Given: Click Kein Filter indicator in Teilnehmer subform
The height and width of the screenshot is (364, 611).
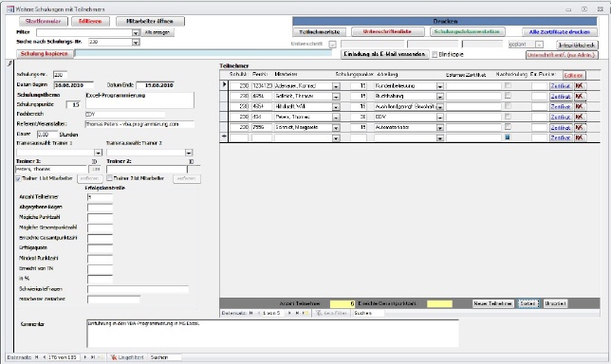Looking at the screenshot, I should [x=331, y=313].
